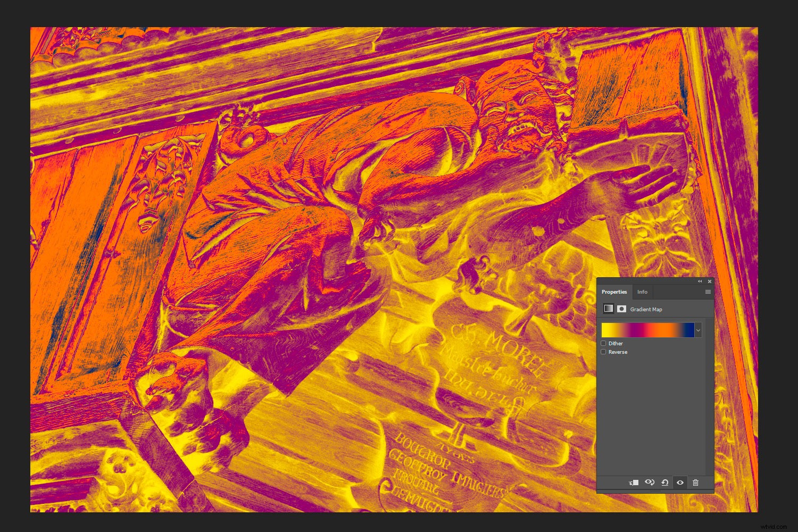Toggle the adjustment layer visibility eye

[680, 483]
